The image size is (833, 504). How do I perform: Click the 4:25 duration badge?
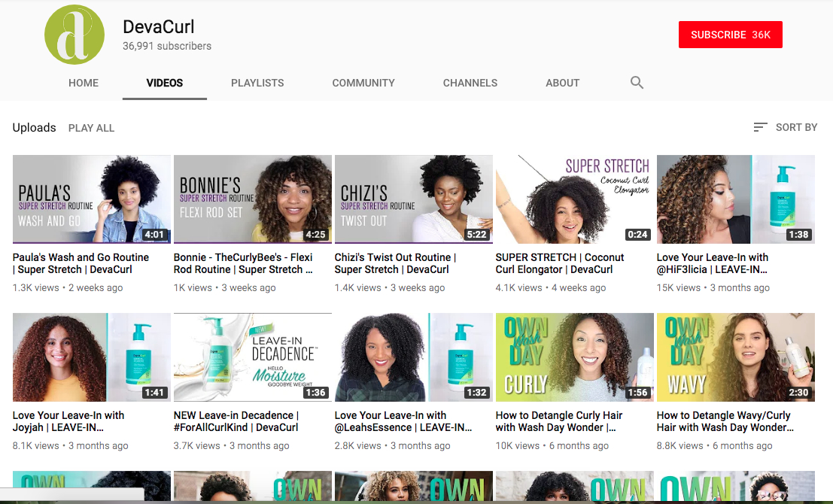click(315, 234)
